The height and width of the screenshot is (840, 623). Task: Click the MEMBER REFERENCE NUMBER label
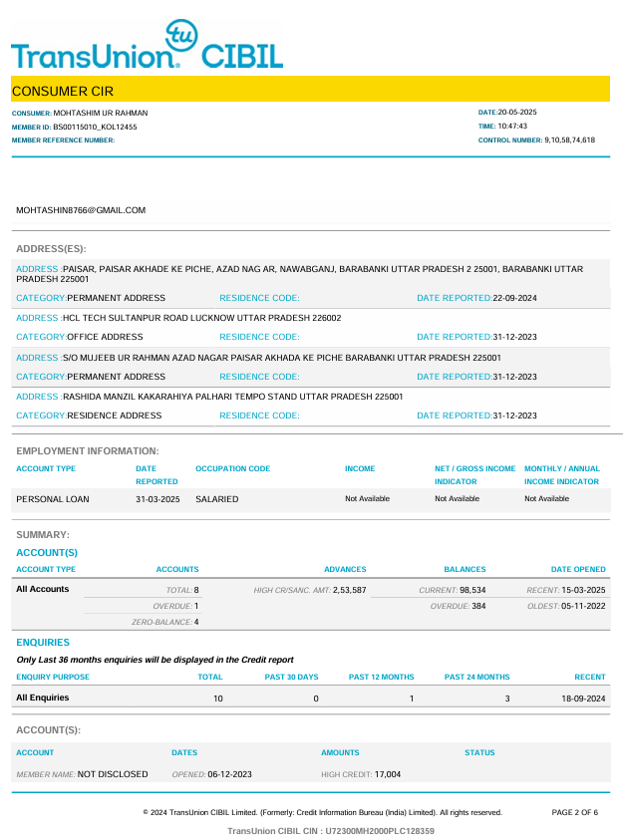[63, 140]
